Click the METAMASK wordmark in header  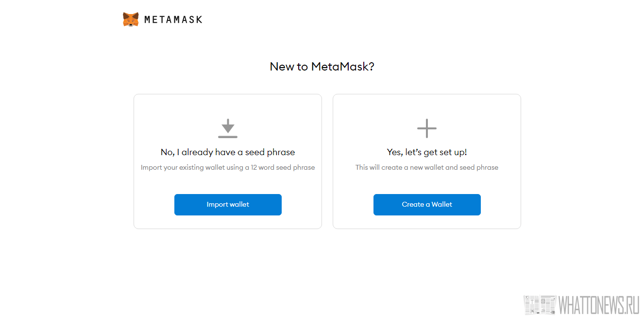173,20
